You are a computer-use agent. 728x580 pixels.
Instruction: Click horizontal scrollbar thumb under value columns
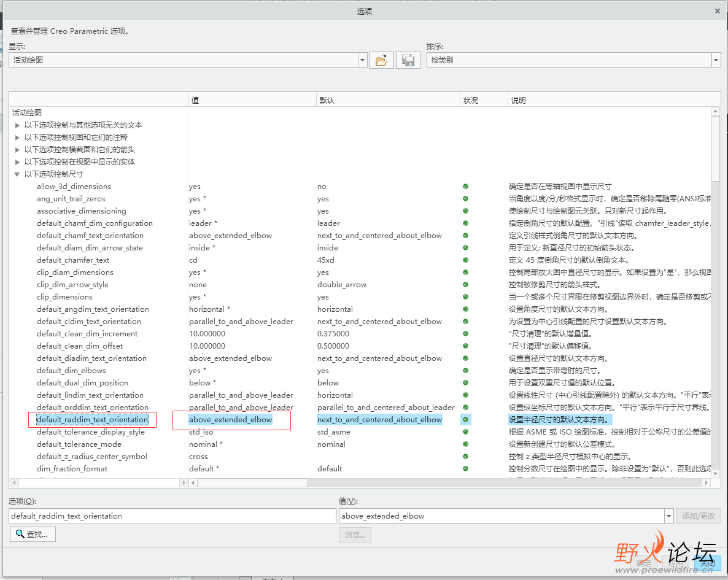point(253,483)
